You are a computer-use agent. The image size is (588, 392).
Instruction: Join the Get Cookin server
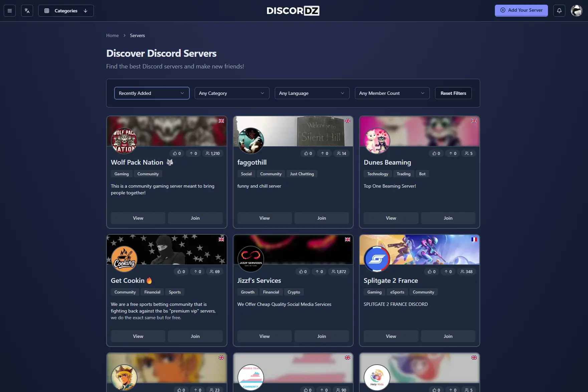tap(195, 336)
